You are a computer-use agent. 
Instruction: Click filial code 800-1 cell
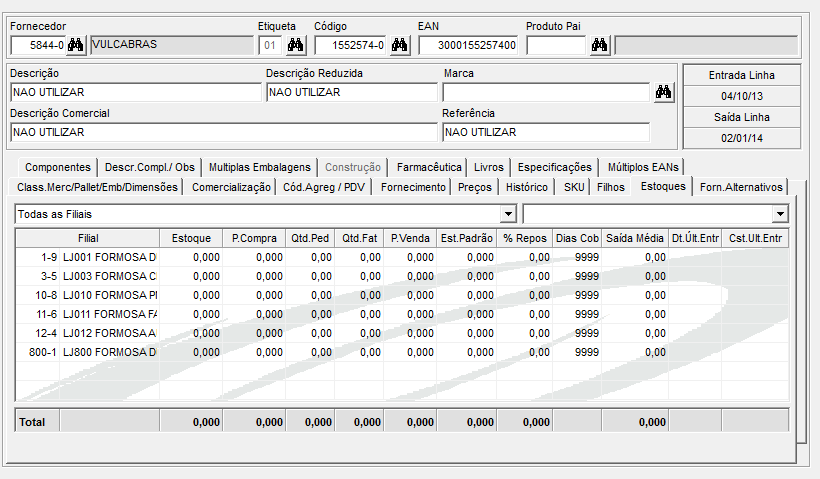tap(38, 352)
